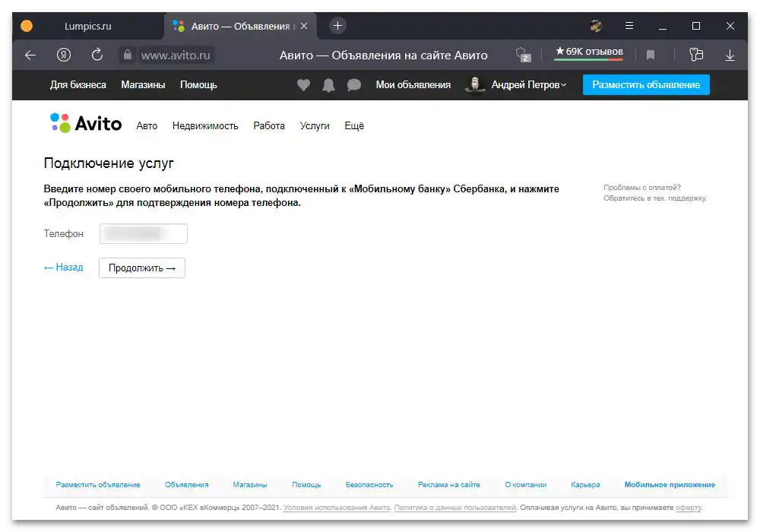Click the ← Назад link
Viewport: 760px width, 532px height.
[64, 268]
